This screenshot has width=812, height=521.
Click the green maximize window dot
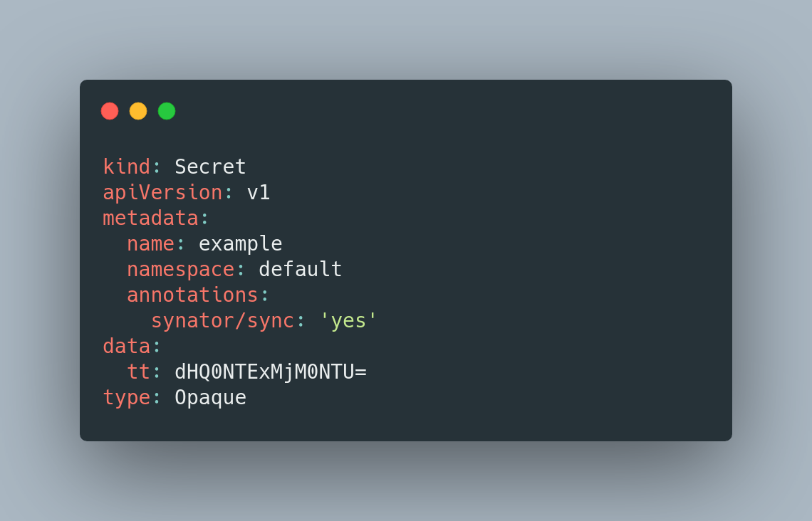tap(167, 111)
